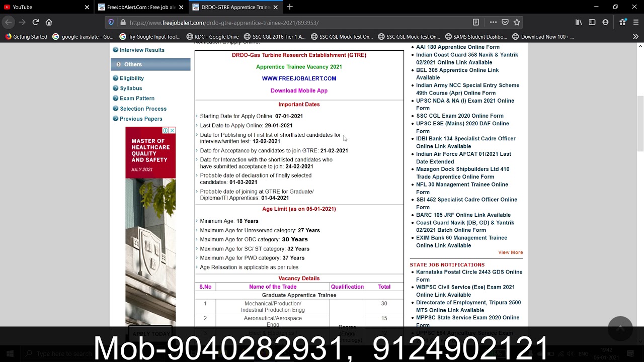Close the FreeJobAlert.Com tab
This screenshot has width=644, height=362.
pyautogui.click(x=181, y=7)
